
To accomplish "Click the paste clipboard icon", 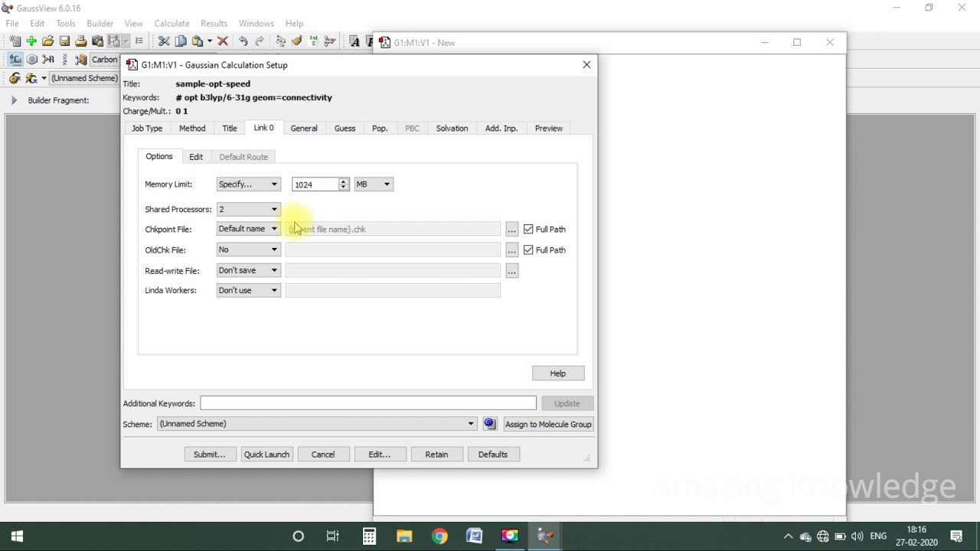I will pyautogui.click(x=198, y=41).
